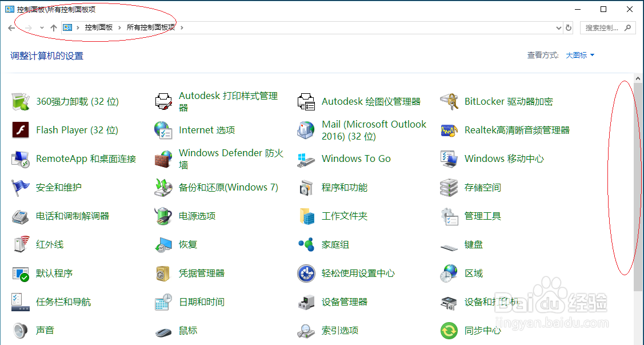The image size is (644, 345).
Task: Go forward with the Forward arrow
Action: pos(29,28)
